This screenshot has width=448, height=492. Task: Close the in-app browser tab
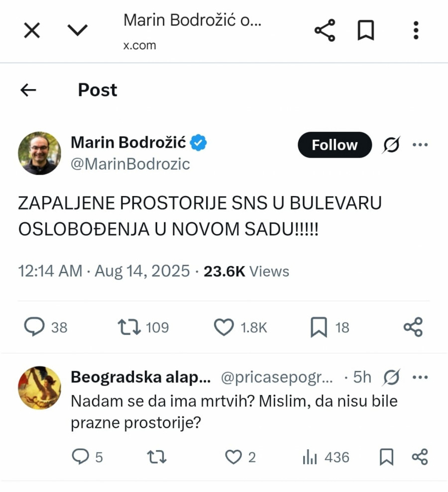pos(32,31)
